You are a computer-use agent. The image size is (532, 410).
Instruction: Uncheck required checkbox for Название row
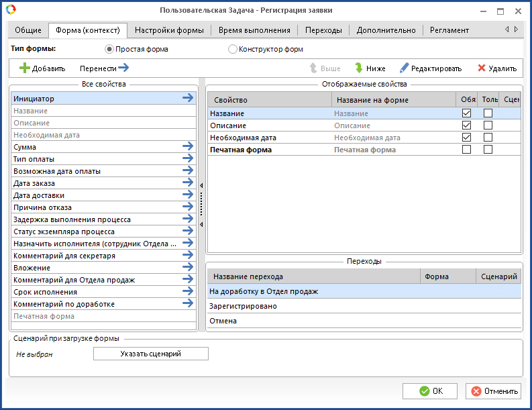click(x=466, y=113)
